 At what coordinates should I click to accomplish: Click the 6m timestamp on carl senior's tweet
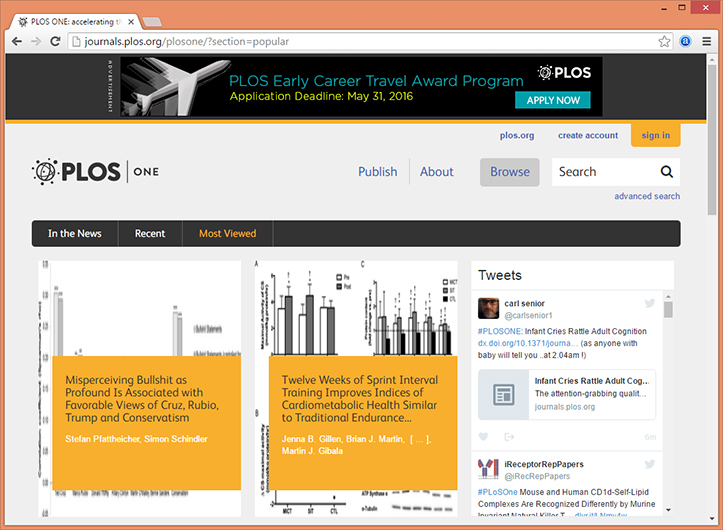tap(650, 437)
